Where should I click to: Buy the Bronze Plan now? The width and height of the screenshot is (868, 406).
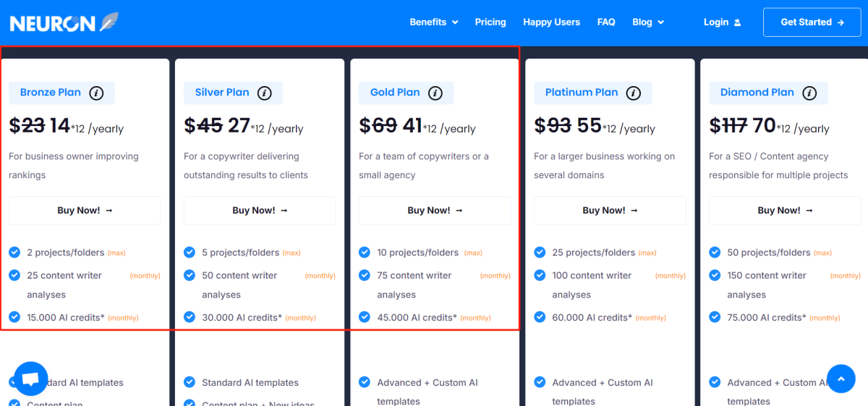(85, 211)
